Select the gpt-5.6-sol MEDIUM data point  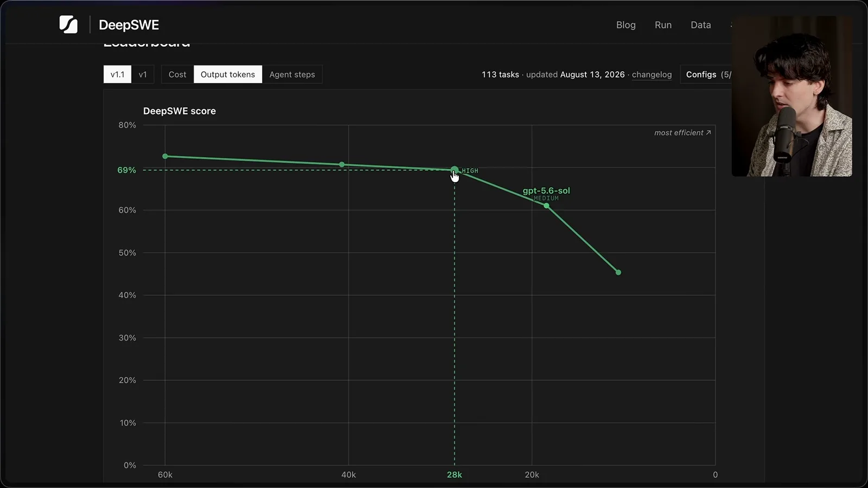[546, 206]
